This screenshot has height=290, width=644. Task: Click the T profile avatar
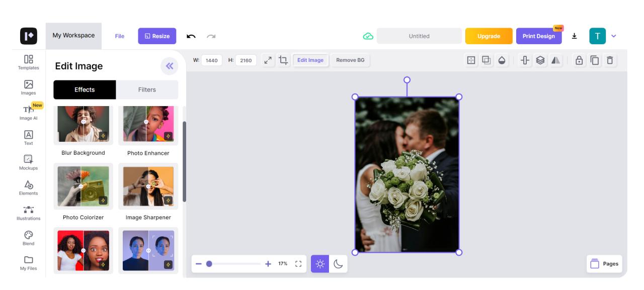597,36
